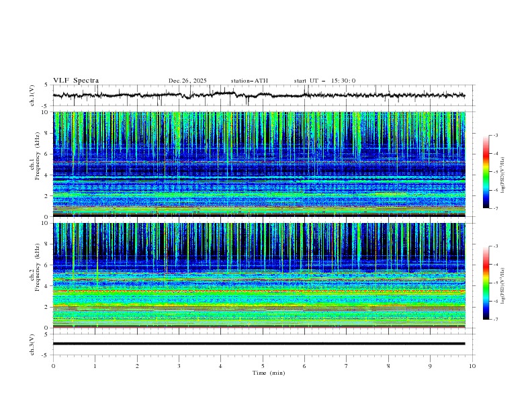Viewport: 532px width, 411px height.
Task: Click the "ch.3(V)" waveform axis label
Action: (32, 345)
